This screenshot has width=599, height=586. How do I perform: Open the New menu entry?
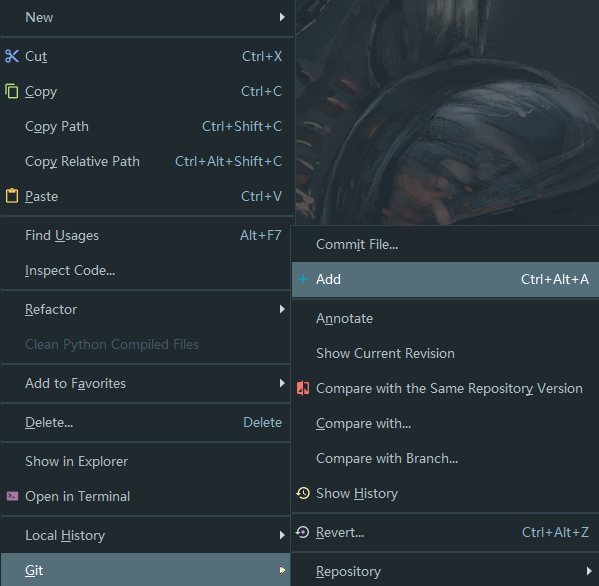[x=147, y=17]
